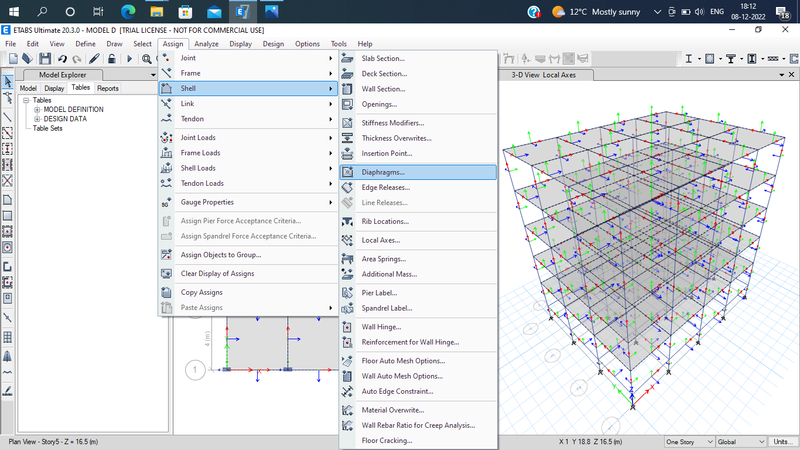Screen dimensions: 800x450
Task: Switch to the Display tab
Action: (54, 88)
